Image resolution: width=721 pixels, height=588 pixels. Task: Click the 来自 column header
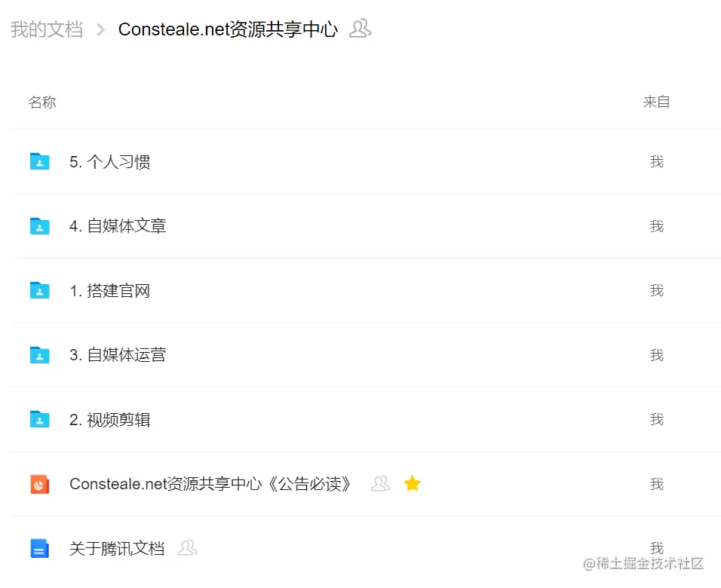(x=656, y=102)
